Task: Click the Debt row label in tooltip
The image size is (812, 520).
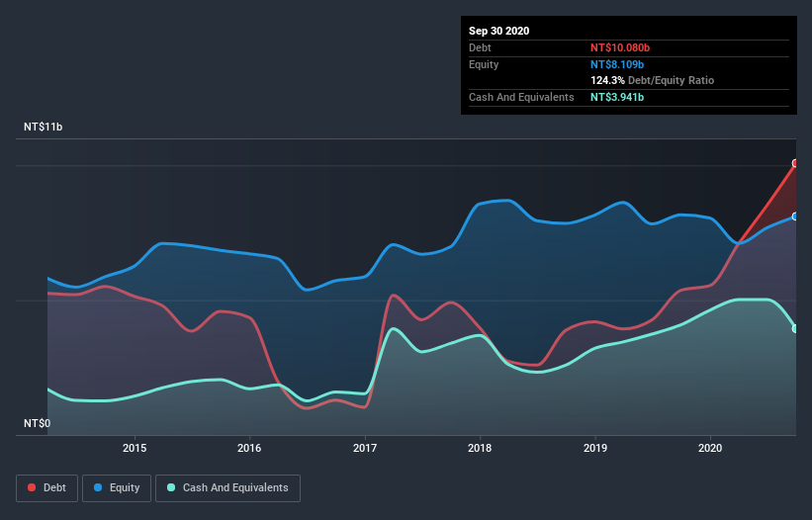Action: 480,47
